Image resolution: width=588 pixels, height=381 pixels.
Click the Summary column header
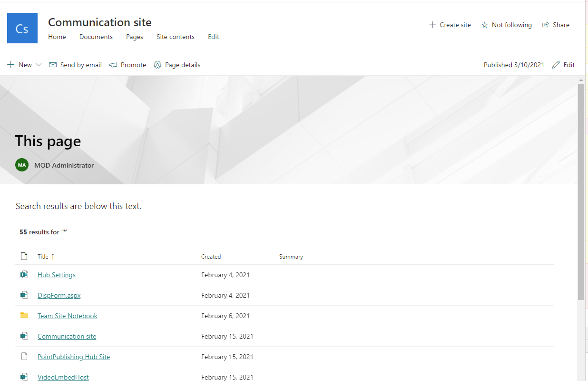291,256
